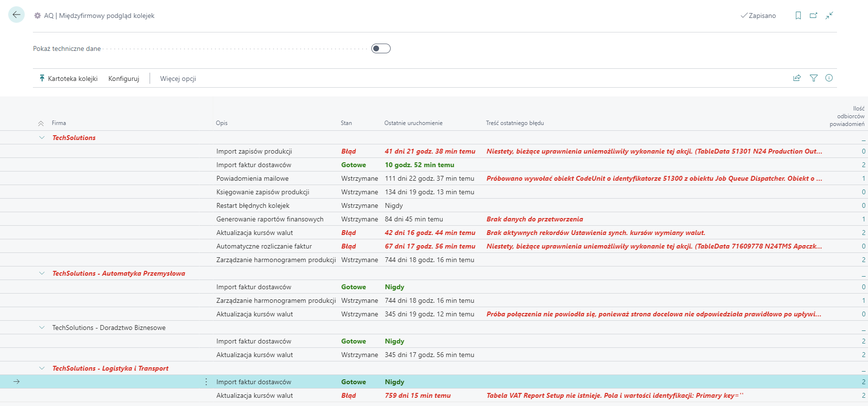Click the '345 dni 19 godz. 12 min temu' cell
This screenshot has width=868, height=406.
tap(429, 314)
